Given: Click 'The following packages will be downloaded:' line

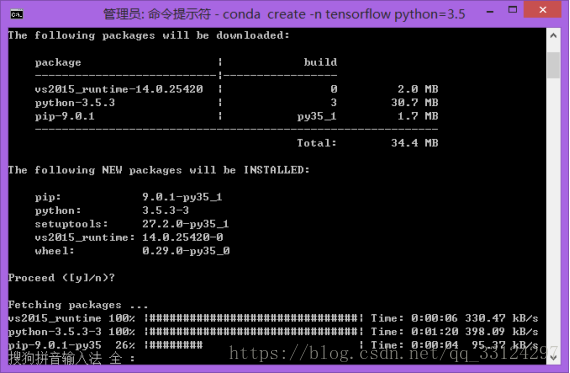Looking at the screenshot, I should [149, 36].
